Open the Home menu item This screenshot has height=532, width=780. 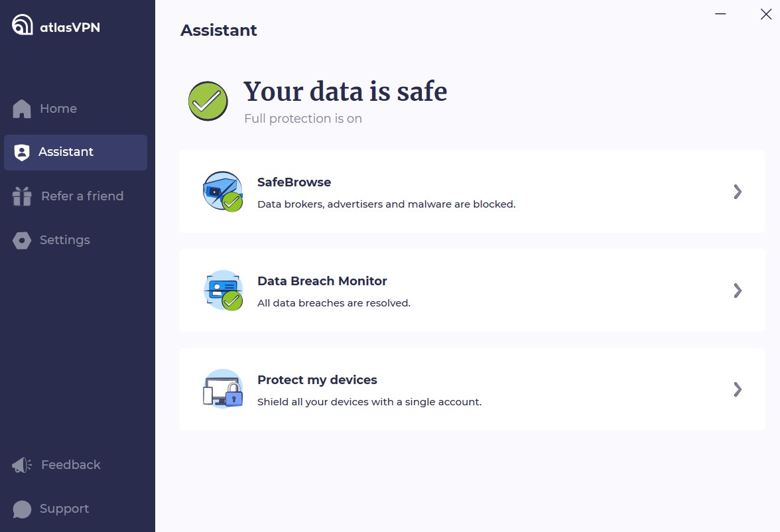pyautogui.click(x=76, y=109)
